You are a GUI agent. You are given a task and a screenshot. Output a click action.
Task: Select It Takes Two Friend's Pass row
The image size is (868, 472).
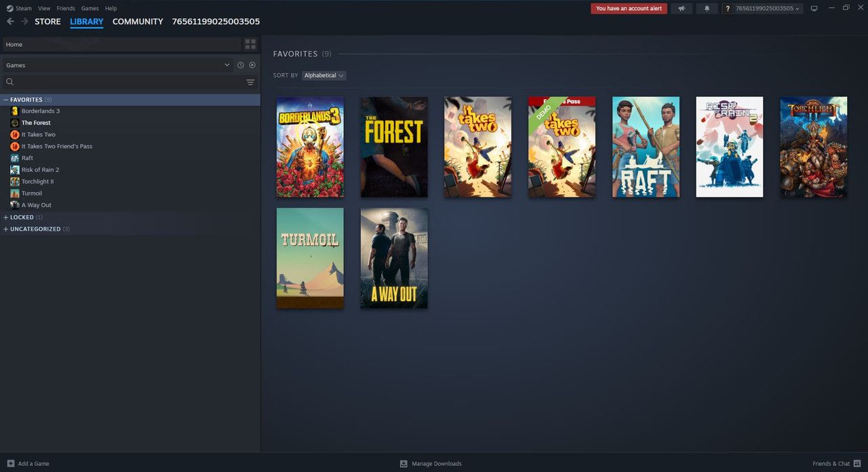coord(130,146)
